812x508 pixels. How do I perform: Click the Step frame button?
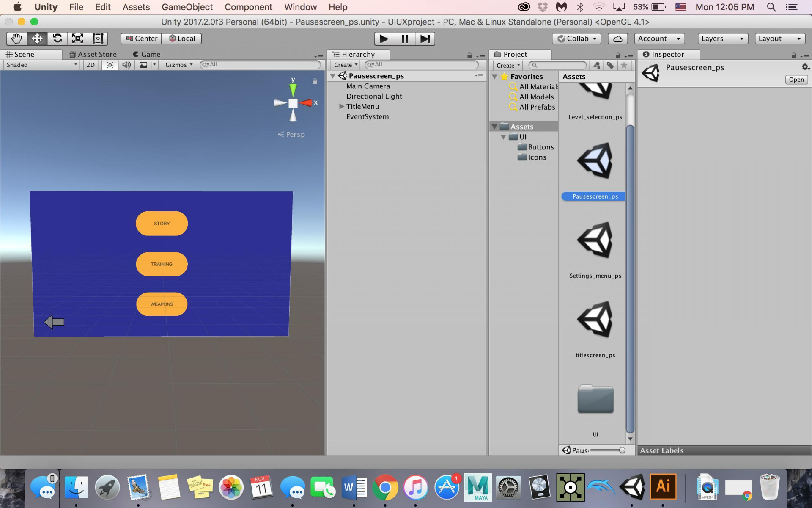click(425, 39)
